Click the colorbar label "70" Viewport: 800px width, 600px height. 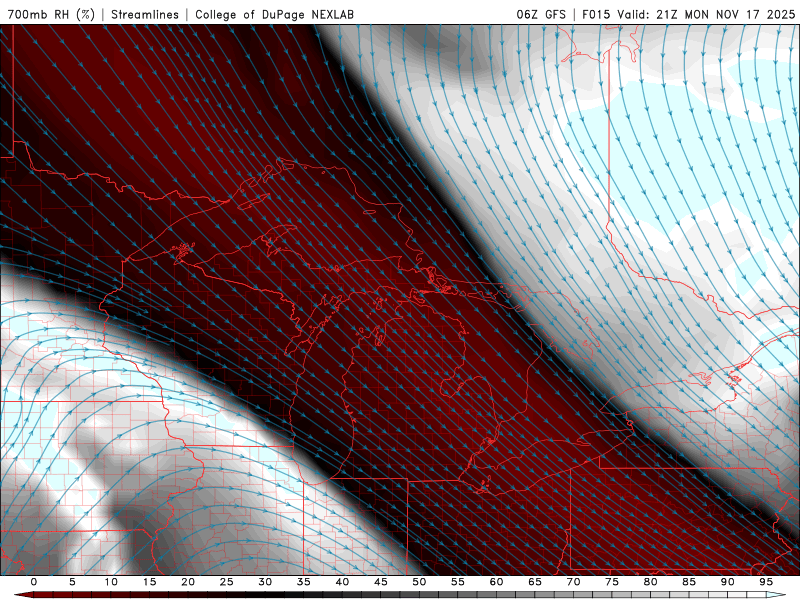573,582
